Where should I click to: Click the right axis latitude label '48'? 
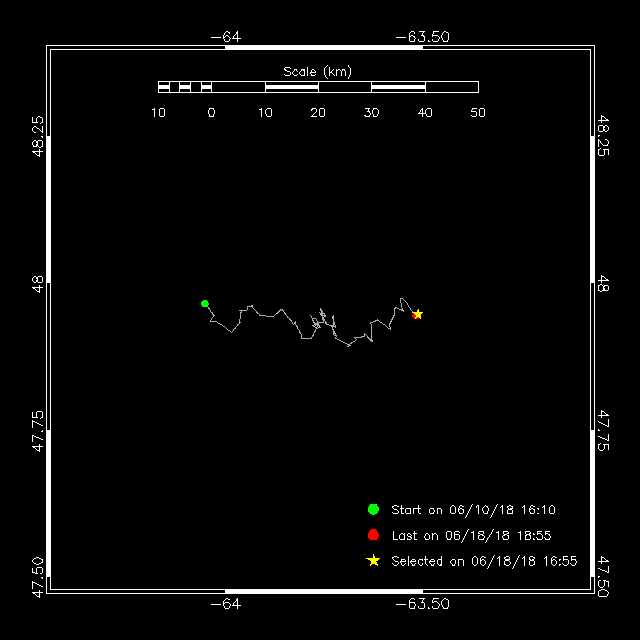[603, 284]
